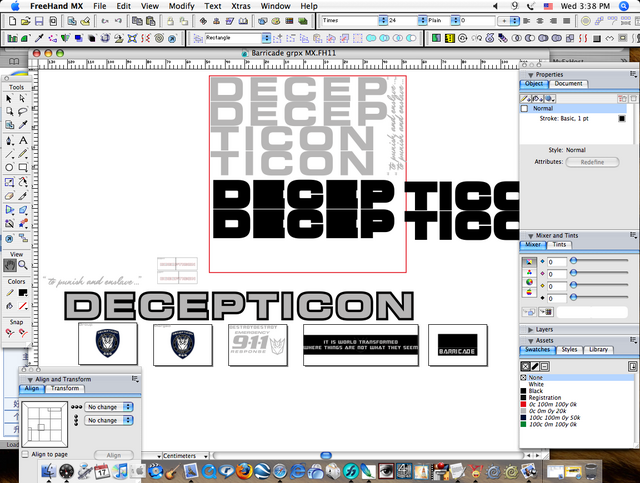Open the horizontal align No change dropdown
The width and height of the screenshot is (640, 483).
pos(110,407)
